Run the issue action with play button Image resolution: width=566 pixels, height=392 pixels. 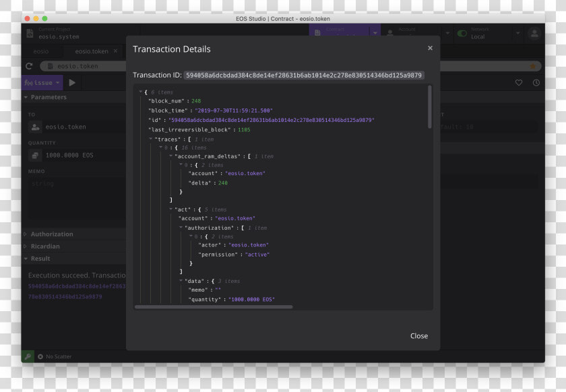coord(72,83)
